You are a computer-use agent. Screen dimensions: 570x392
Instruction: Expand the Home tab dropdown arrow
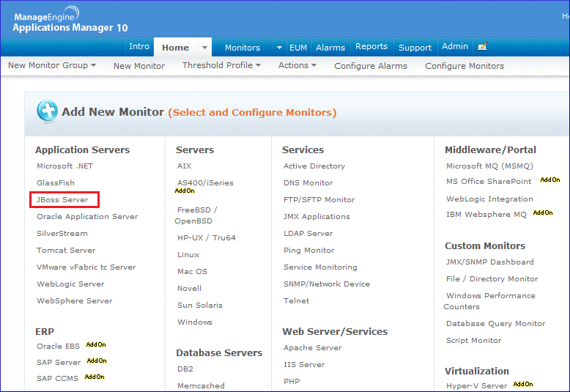click(x=204, y=48)
